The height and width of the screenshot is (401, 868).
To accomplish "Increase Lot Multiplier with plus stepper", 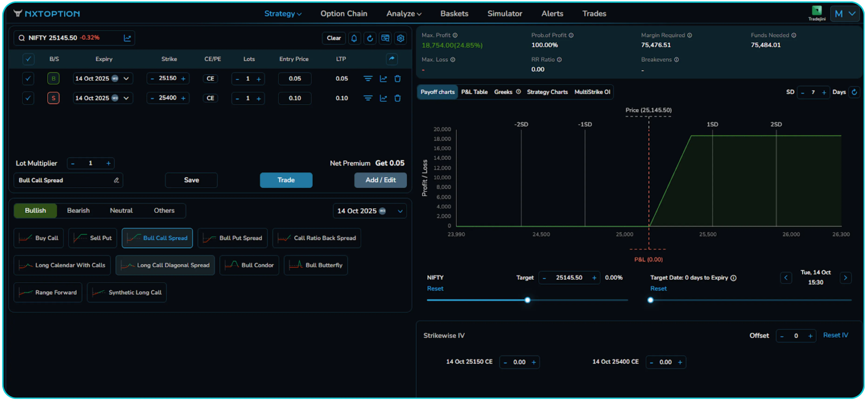I will 108,163.
